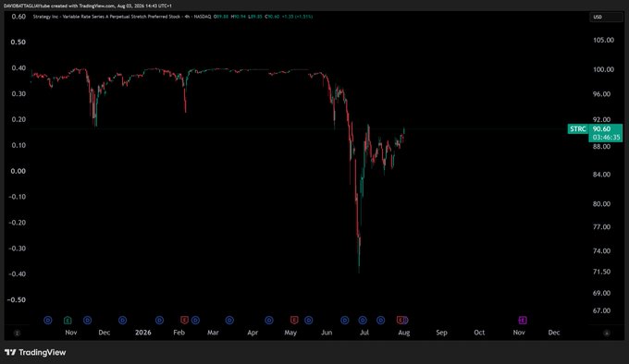Click the 0.00 left scale label
The height and width of the screenshot is (364, 629).
point(18,171)
